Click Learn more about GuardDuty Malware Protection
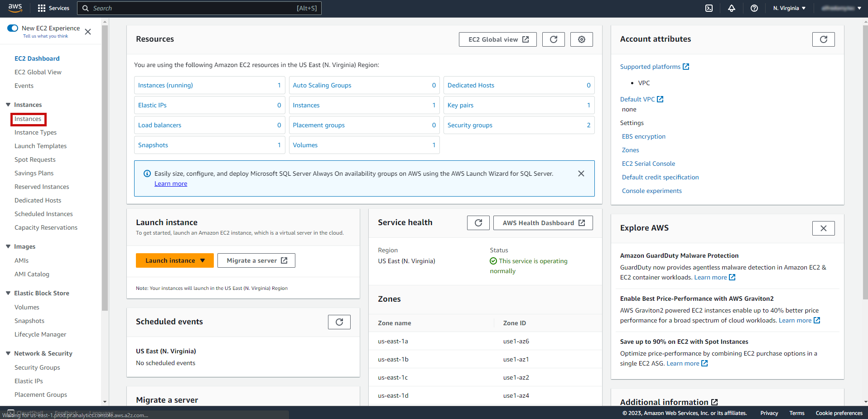Viewport: 868px width, 419px height. 714,277
